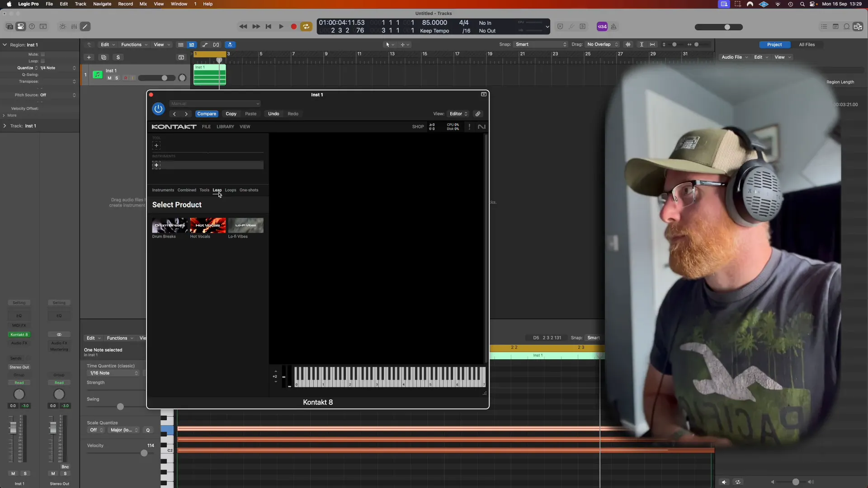
Task: Mute the Inst 1 track with M
Action: point(109,78)
